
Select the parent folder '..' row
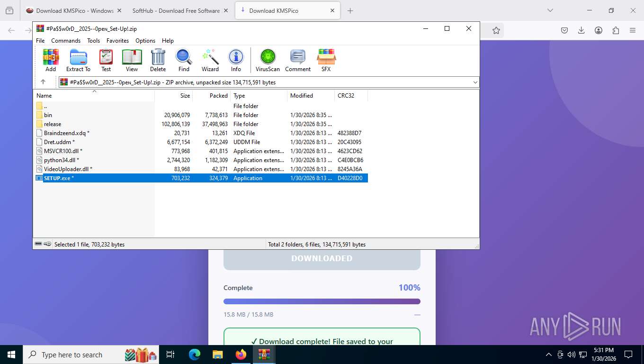pyautogui.click(x=200, y=106)
